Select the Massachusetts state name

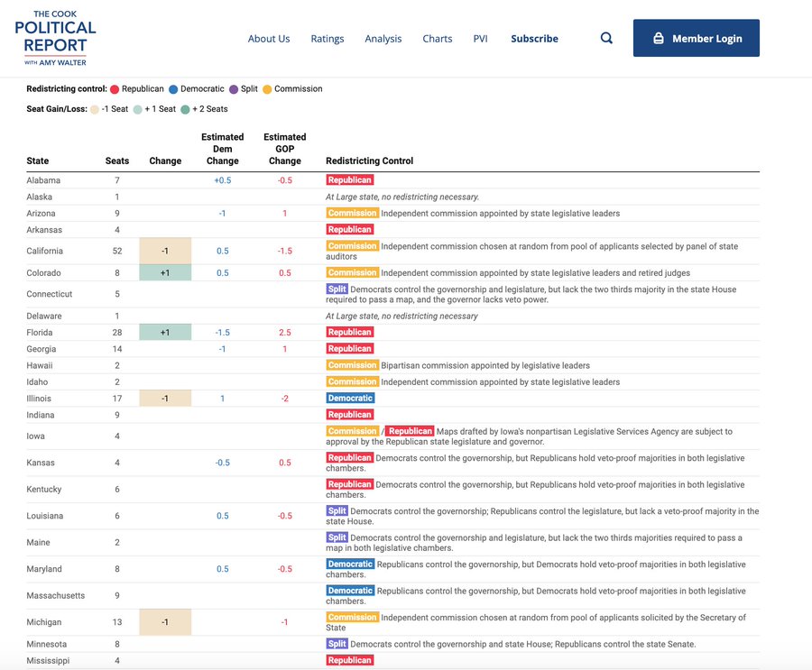pos(55,595)
